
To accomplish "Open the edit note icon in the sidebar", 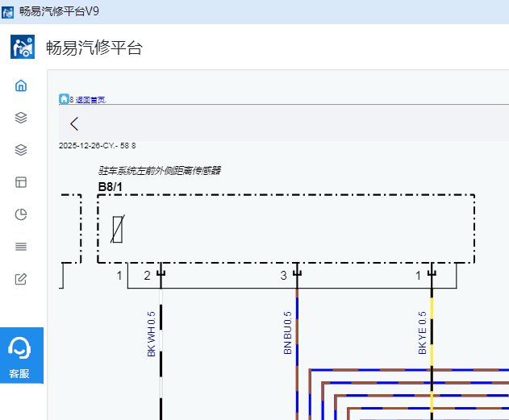I will pos(21,279).
